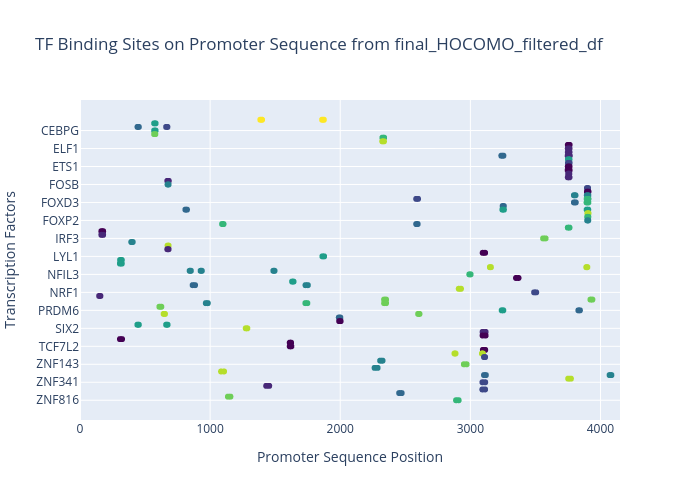Click the leftmost purple marker beside NRF1
The width and height of the screenshot is (700, 500).
(100, 296)
